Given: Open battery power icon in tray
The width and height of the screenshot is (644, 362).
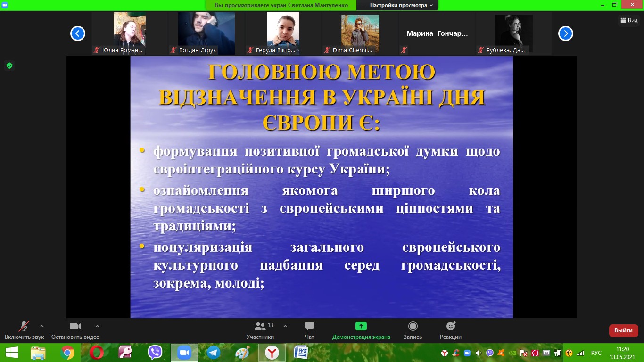Looking at the screenshot, I should click(x=558, y=353).
